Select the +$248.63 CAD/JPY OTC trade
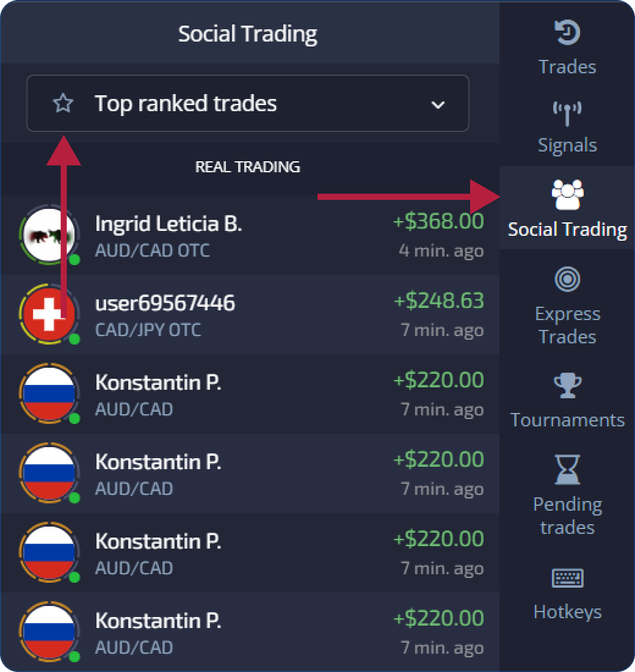This screenshot has width=635, height=672. pyautogui.click(x=250, y=315)
